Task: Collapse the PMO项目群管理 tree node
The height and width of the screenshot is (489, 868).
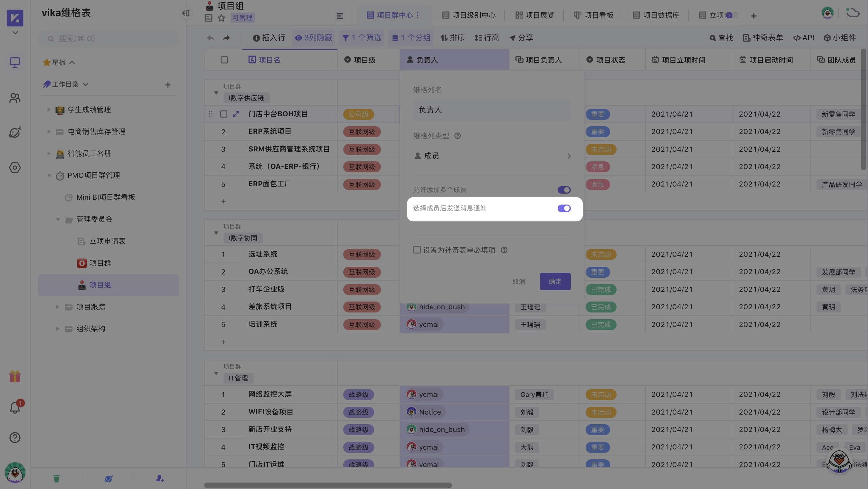Action: (x=49, y=175)
